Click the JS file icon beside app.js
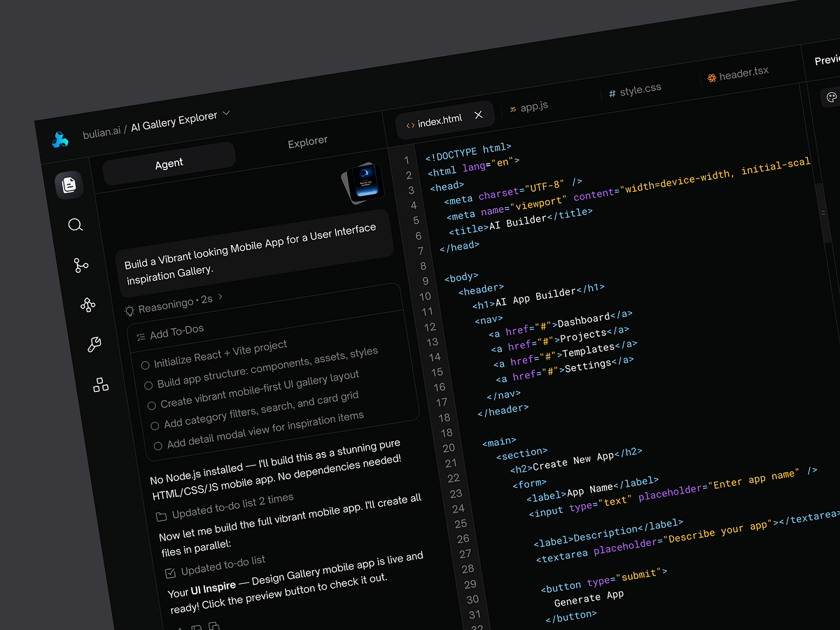Screen dimensions: 840x630 (513, 109)
